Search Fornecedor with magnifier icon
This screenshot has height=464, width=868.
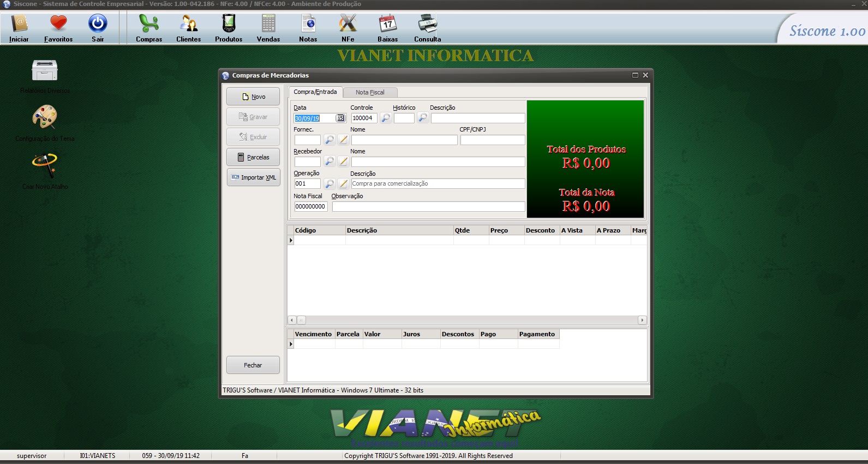pyautogui.click(x=330, y=140)
